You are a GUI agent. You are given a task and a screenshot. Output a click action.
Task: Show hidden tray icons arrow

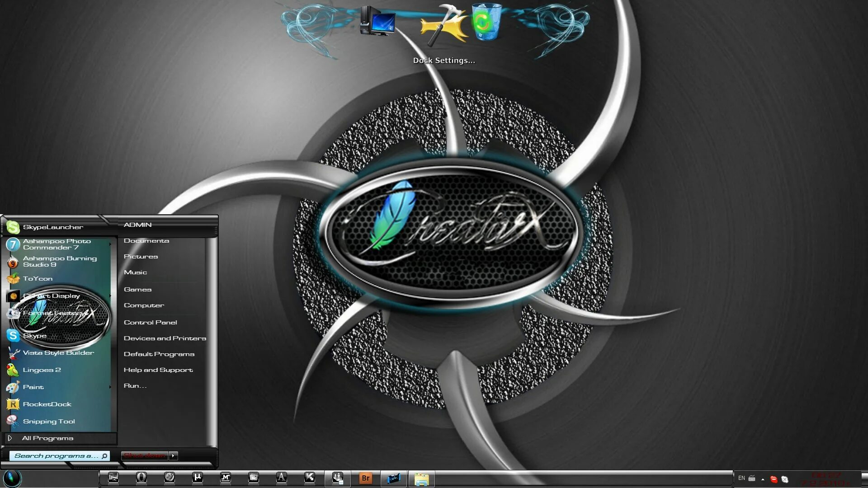[x=763, y=479]
